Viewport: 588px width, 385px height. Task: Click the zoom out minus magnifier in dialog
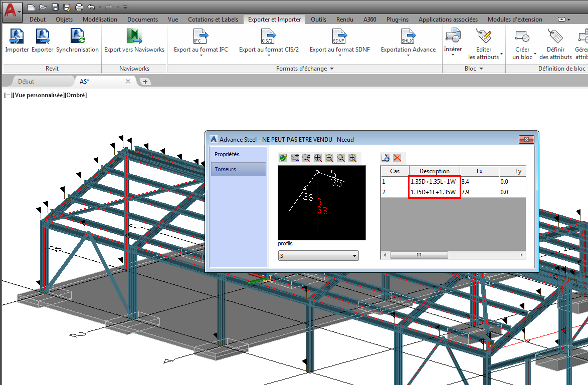pos(329,158)
